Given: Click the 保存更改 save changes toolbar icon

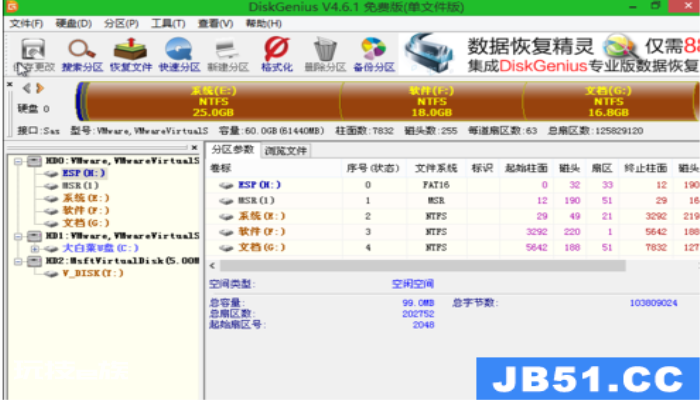Looking at the screenshot, I should click(33, 54).
